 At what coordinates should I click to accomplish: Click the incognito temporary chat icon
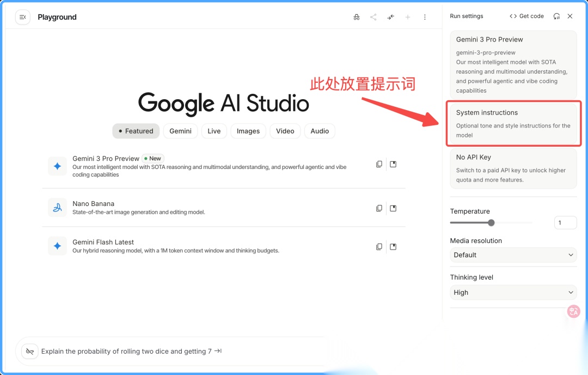[x=356, y=17]
